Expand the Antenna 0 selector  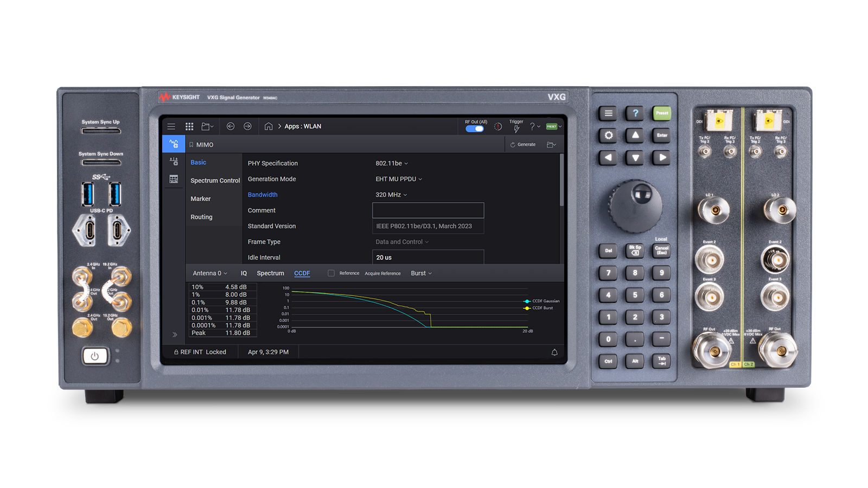(x=210, y=273)
